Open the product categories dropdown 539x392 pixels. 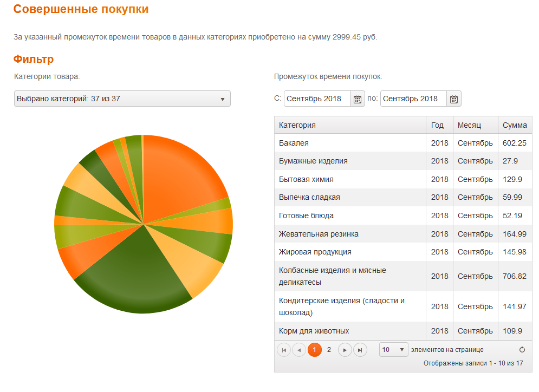(x=122, y=99)
